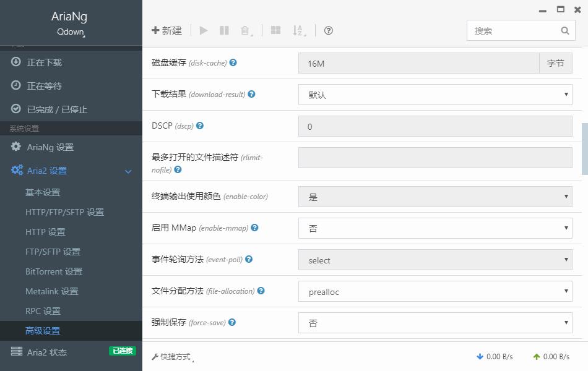This screenshot has height=371, width=588.
Task: Click the select-all grid icon
Action: (275, 30)
